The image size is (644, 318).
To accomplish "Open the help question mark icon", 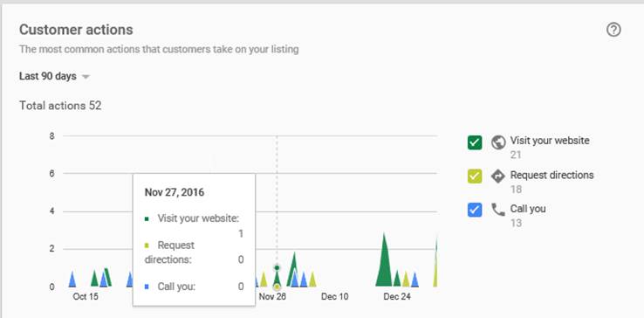I will pos(613,30).
